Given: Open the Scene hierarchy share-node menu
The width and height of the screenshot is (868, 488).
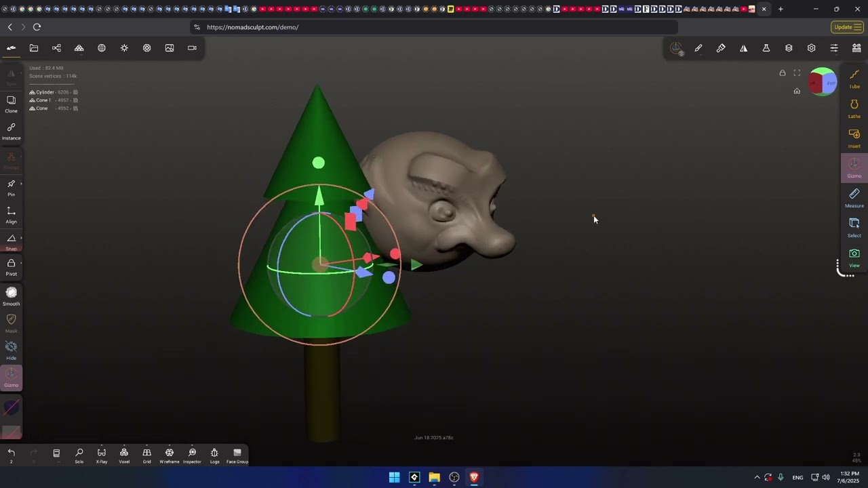Looking at the screenshot, I should click(56, 48).
